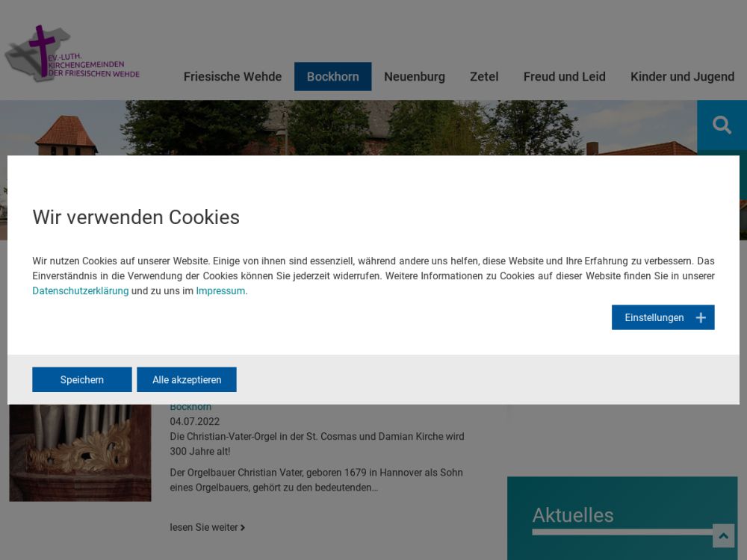Navigate to Kinder und Jugend

coord(682,76)
